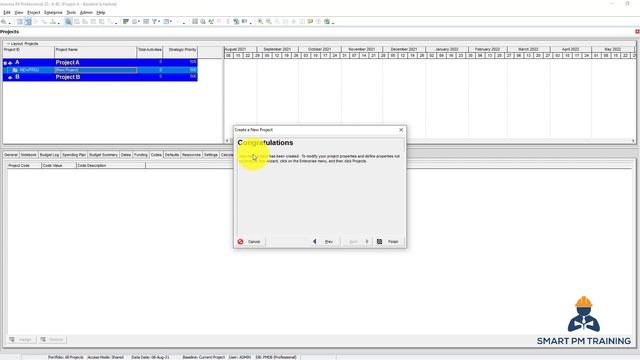Select the Project A row
Screen dimensions: 640x360
click(x=100, y=62)
